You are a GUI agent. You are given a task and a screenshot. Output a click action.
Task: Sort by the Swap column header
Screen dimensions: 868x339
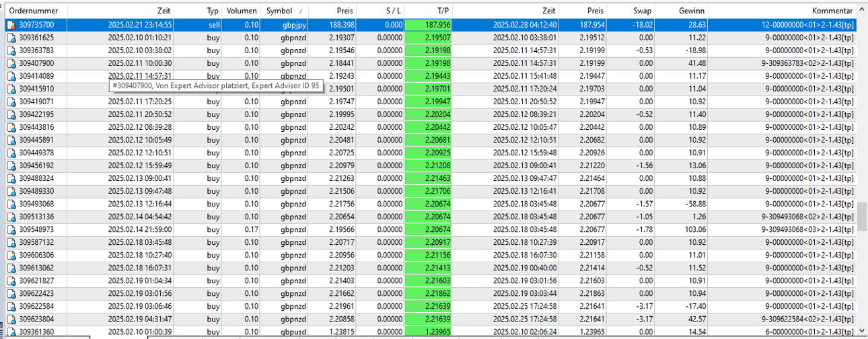(x=630, y=11)
